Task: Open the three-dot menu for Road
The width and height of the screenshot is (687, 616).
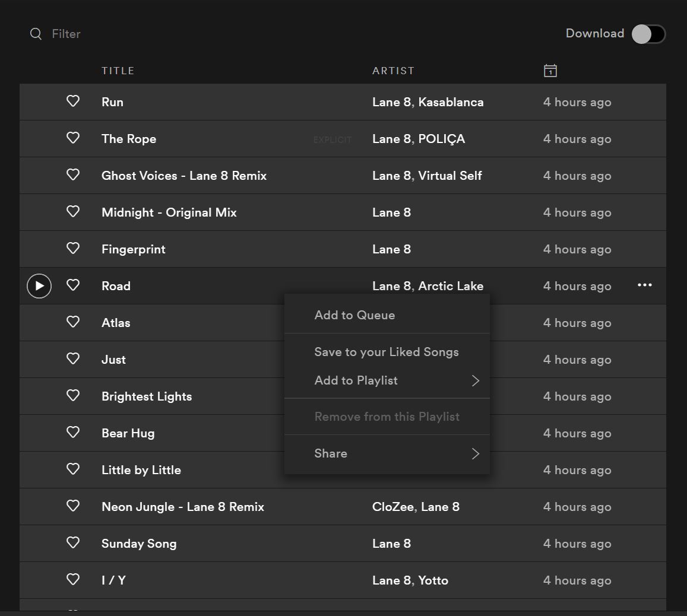Action: pyautogui.click(x=644, y=285)
